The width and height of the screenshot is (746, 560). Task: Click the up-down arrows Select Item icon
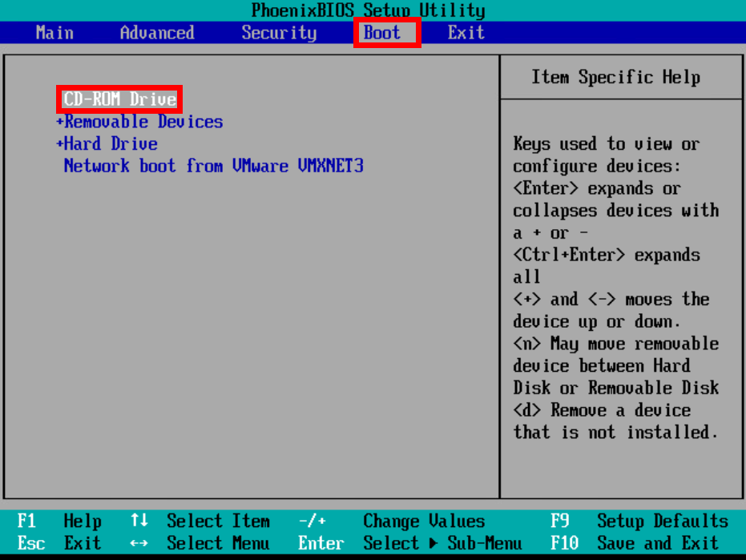[x=139, y=521]
